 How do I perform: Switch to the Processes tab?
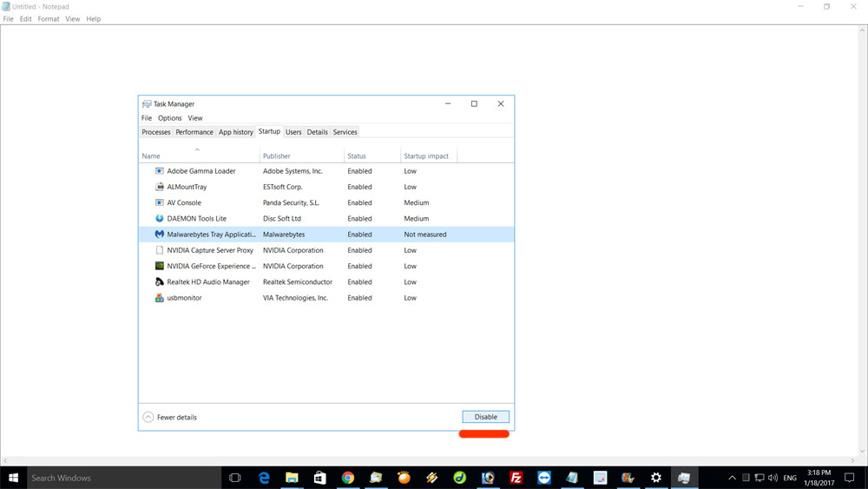156,132
